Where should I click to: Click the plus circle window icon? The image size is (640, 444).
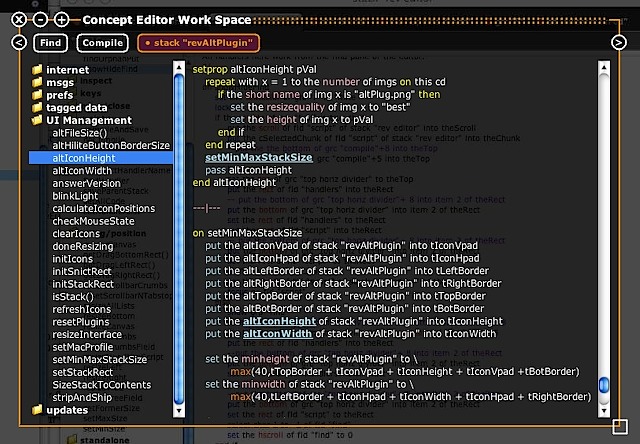click(62, 19)
